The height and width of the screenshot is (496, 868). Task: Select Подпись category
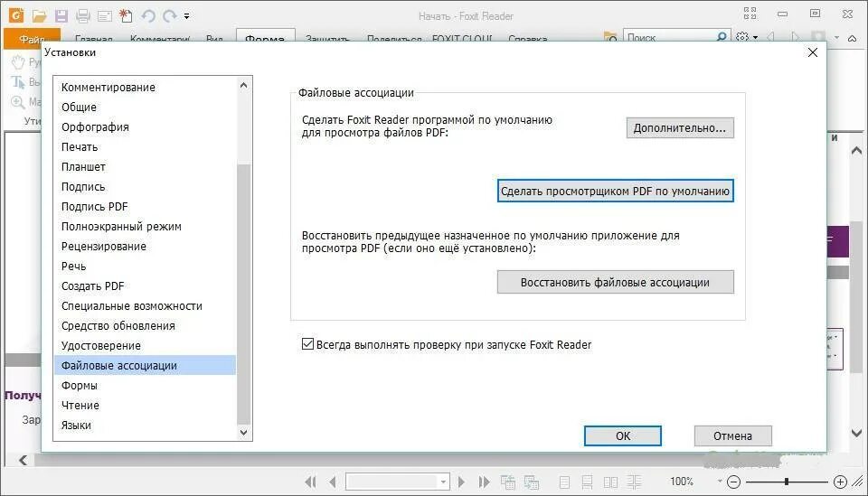pos(145,187)
